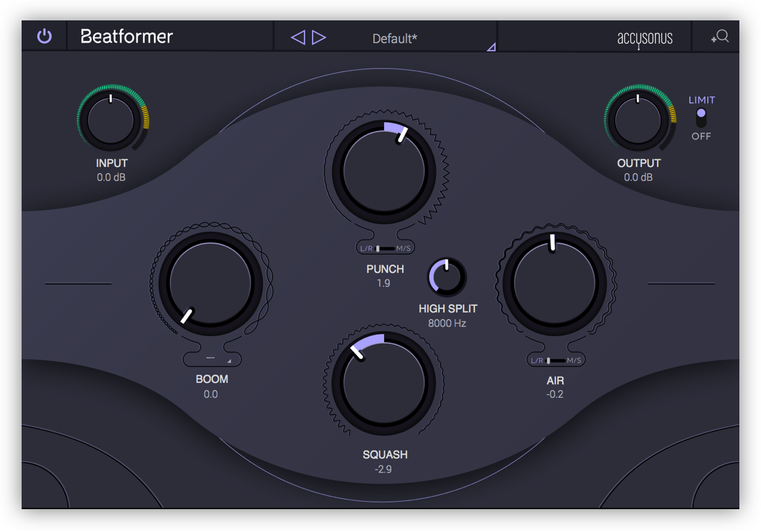Select the Input 0.0 dB value
The image size is (761, 532).
click(112, 177)
